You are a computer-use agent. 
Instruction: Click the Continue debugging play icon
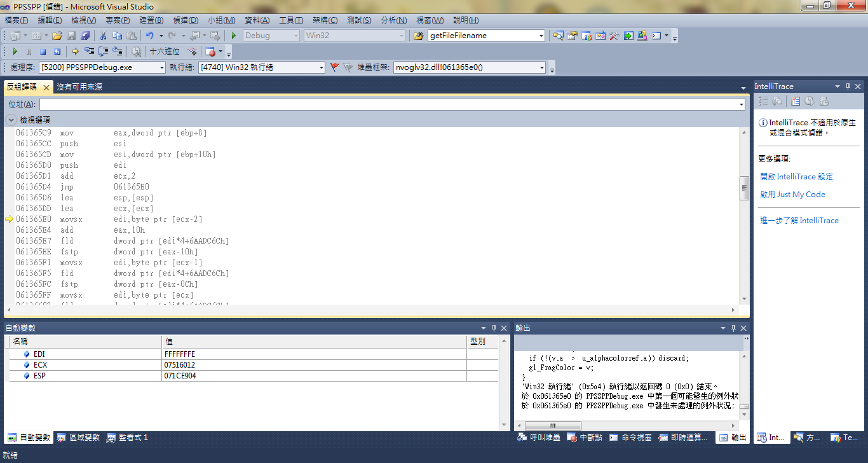pos(15,52)
